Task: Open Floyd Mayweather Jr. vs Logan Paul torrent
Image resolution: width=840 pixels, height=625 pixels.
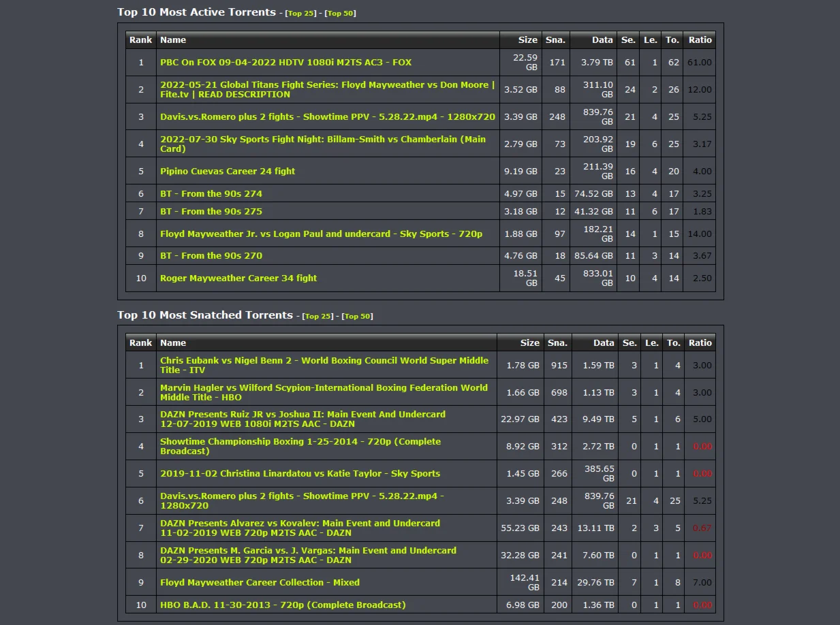Action: point(321,234)
